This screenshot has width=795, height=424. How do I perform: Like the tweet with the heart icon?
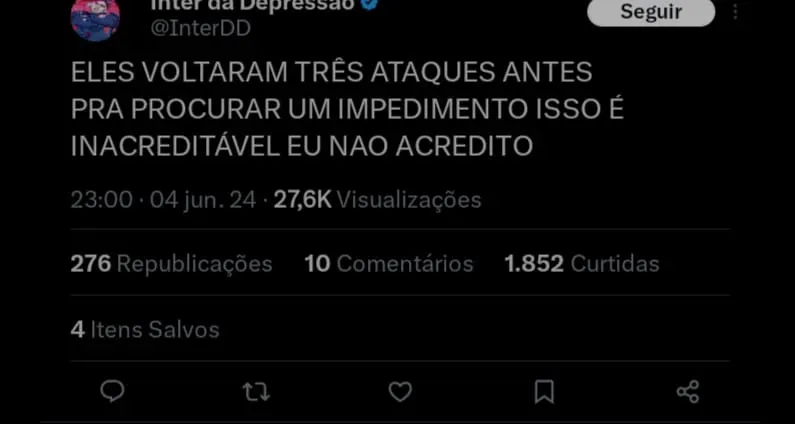pos(400,392)
